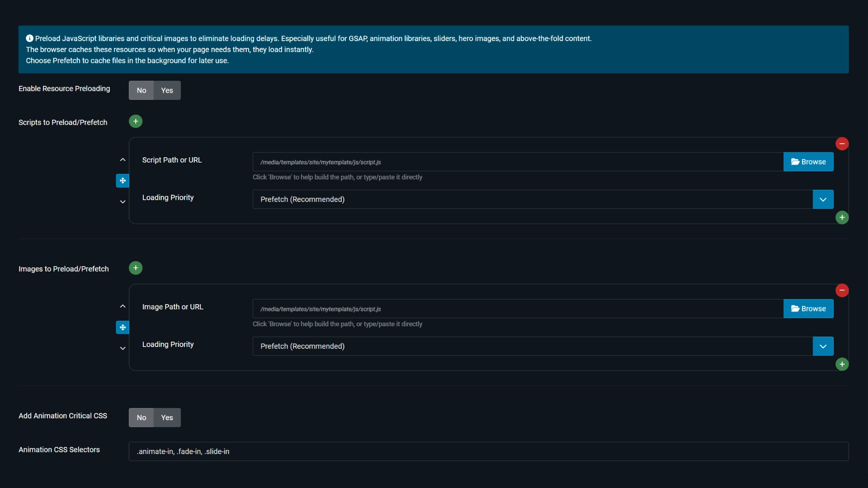Remove the image entry with red minus
The height and width of the screenshot is (488, 868).
(x=842, y=290)
